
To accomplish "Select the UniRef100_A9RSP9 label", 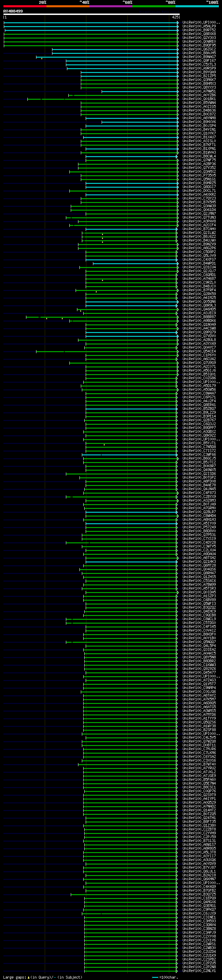I will (x=199, y=68).
